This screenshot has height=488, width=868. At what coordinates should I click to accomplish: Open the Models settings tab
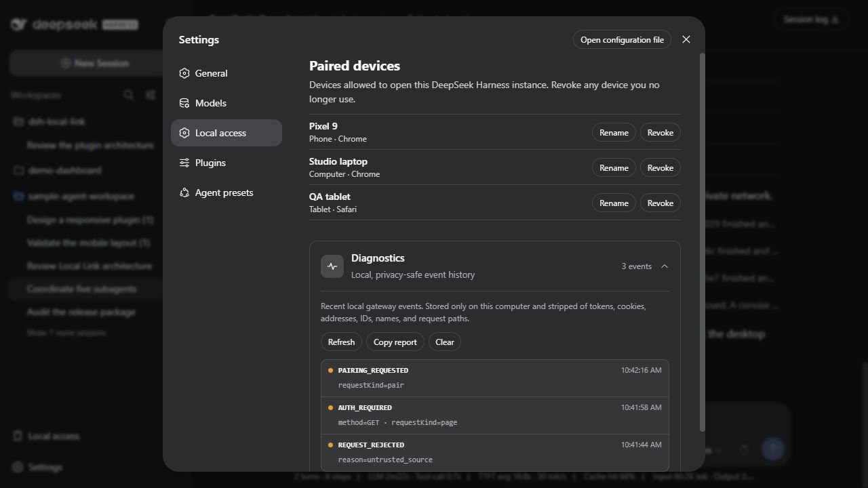pos(226,103)
